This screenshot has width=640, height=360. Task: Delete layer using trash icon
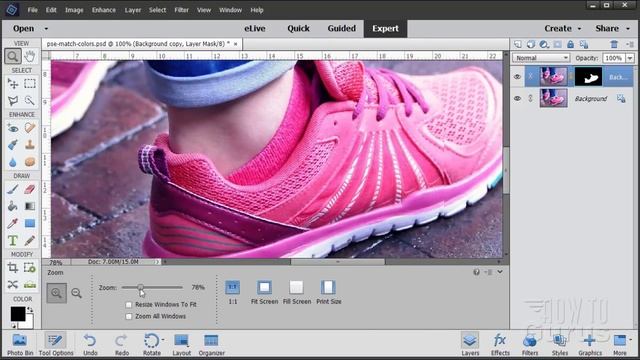tap(614, 44)
